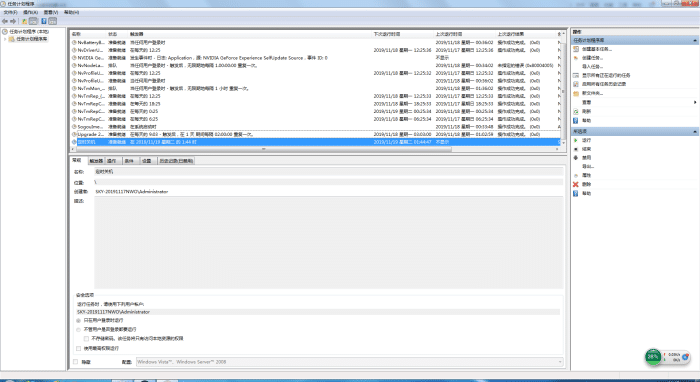Click the 显示所有正在运行的任务 icon

576,75
